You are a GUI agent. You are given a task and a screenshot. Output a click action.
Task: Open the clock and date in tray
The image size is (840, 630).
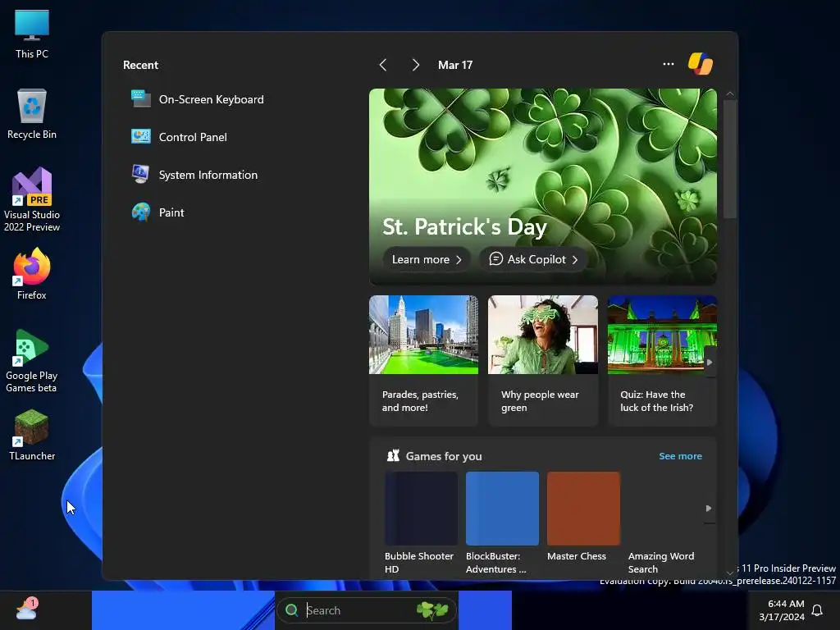(782, 610)
